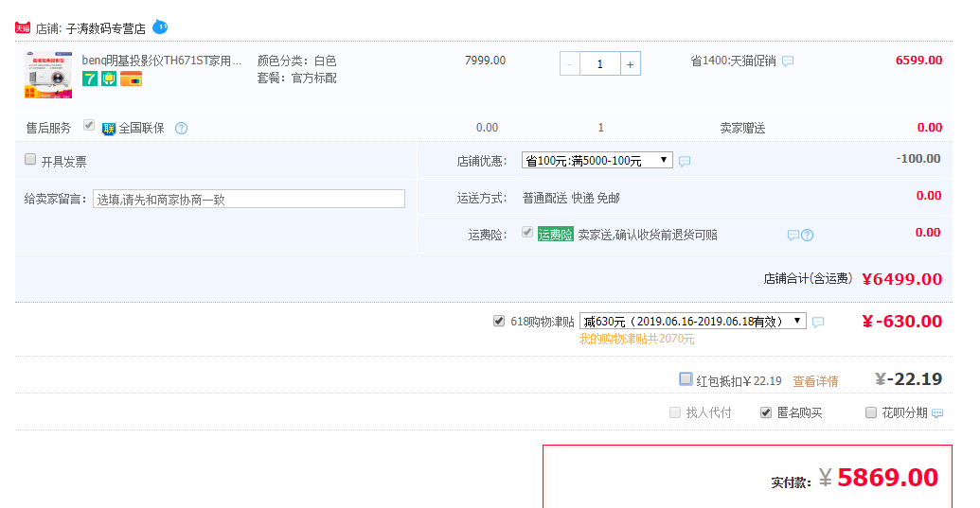Click the -100.00 store discount amount
The image size is (980, 508).
[918, 159]
